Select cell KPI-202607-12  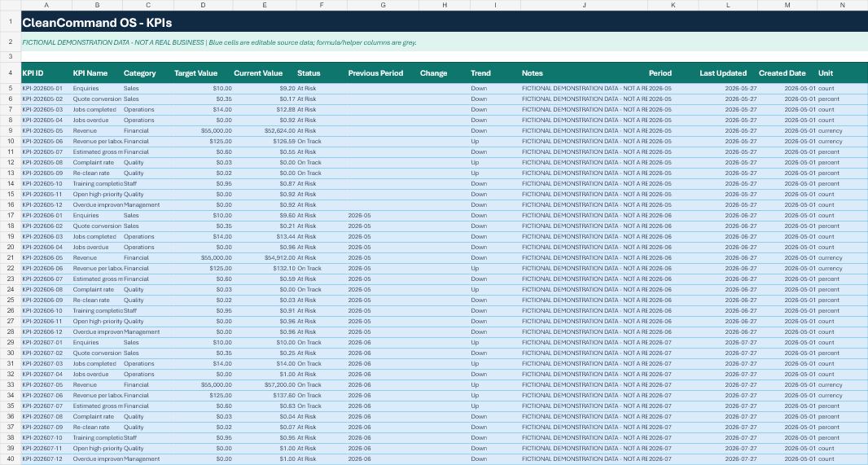tap(46, 459)
